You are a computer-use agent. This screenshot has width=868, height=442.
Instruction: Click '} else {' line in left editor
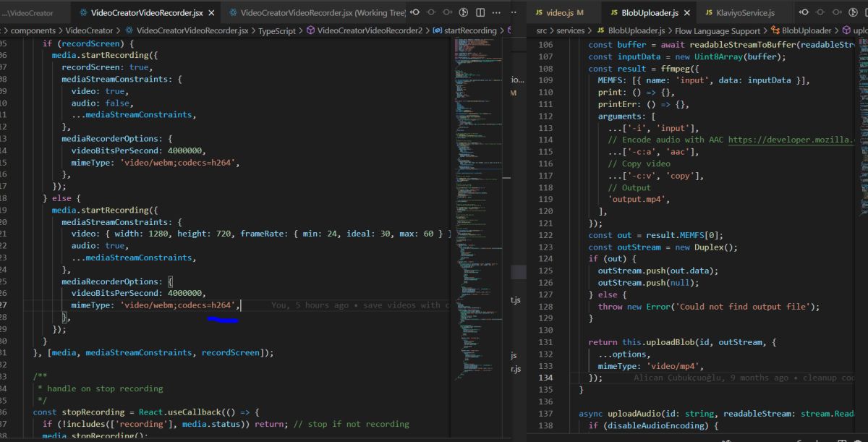[x=63, y=198]
